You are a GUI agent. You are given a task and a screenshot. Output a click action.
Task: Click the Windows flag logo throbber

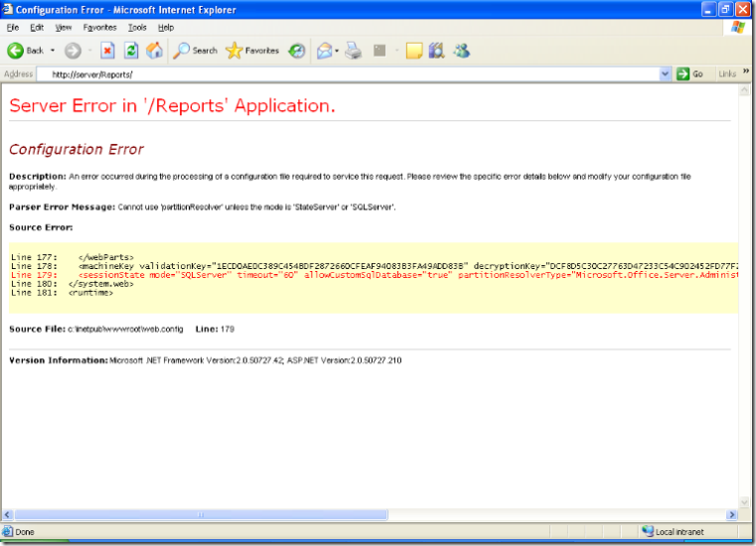pos(738,27)
